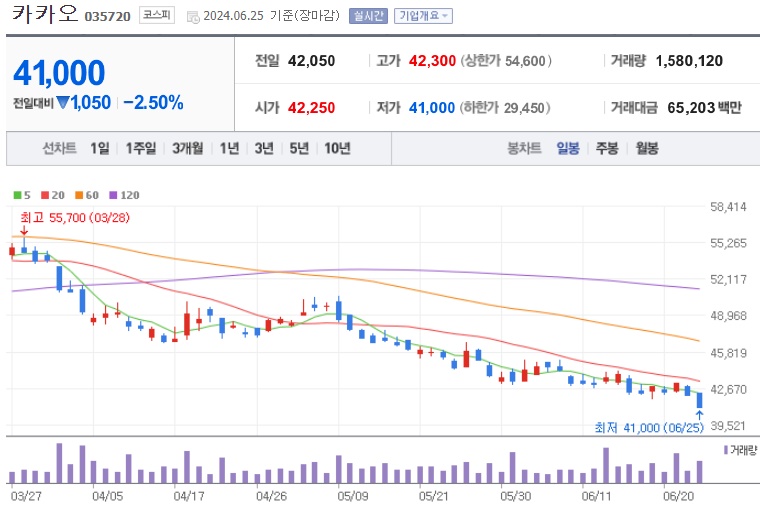Viewport: 760px width, 508px height.
Task: Click the orange 60-day average legend swatch
Action: [x=79, y=195]
